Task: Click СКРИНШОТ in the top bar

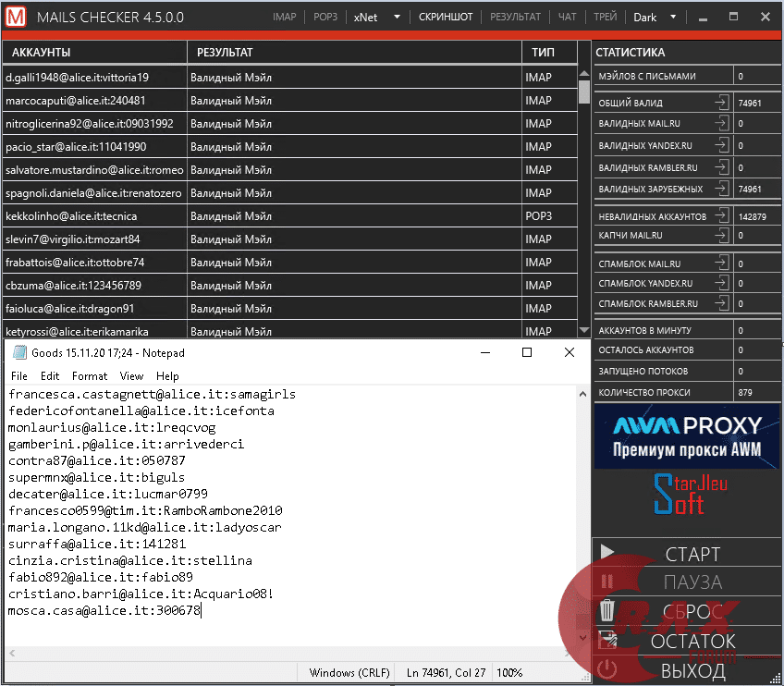Action: pyautogui.click(x=446, y=17)
